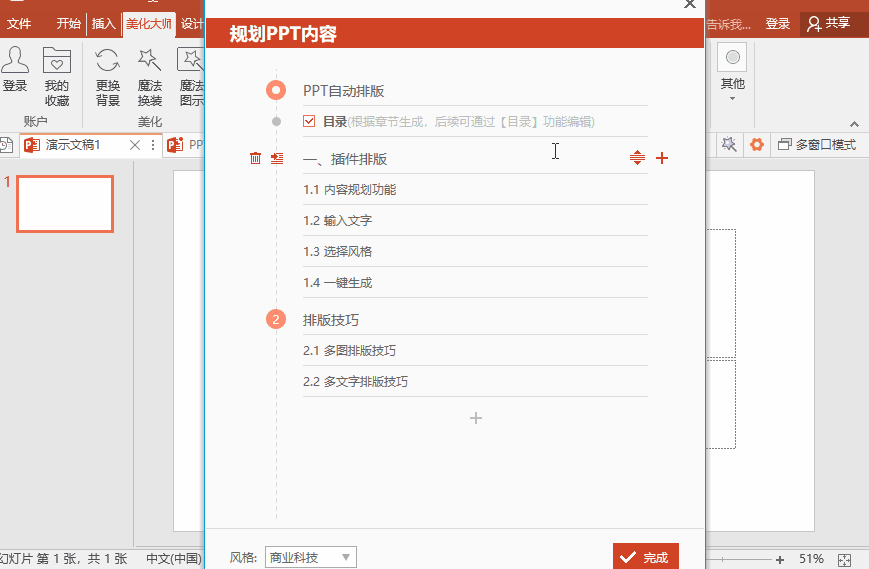Viewport: 869px width, 569px height.
Task: Switch to the 开始 ribbon tab
Action: [69, 24]
